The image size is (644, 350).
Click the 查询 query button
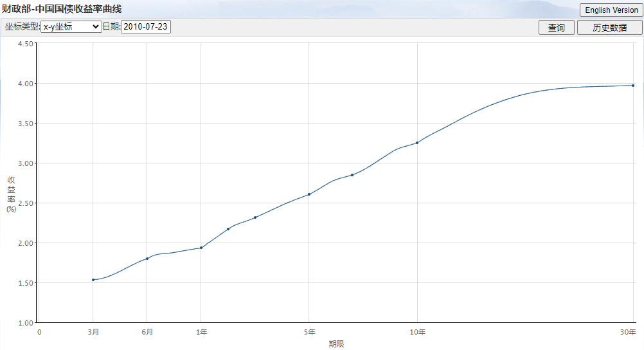[557, 28]
